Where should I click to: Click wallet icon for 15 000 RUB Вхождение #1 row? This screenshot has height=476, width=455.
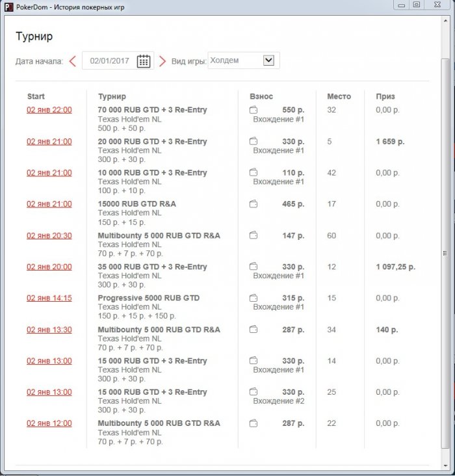[x=253, y=361]
